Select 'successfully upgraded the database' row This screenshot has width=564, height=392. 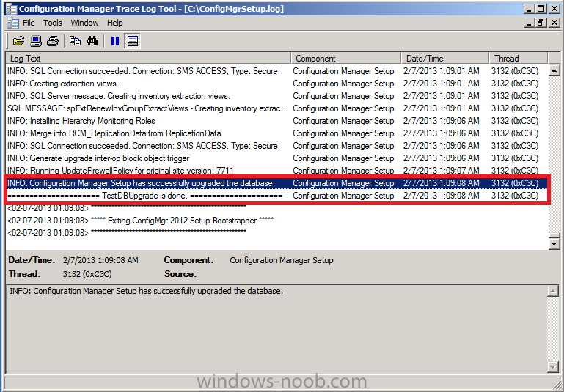tap(276, 183)
